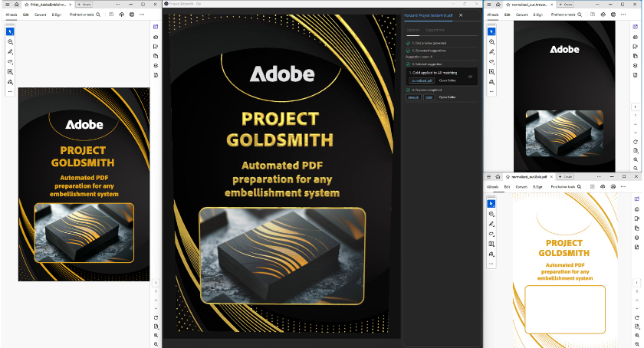Close the normalized Gold.pdf document tab
644x348 pixels.
coord(551,176)
